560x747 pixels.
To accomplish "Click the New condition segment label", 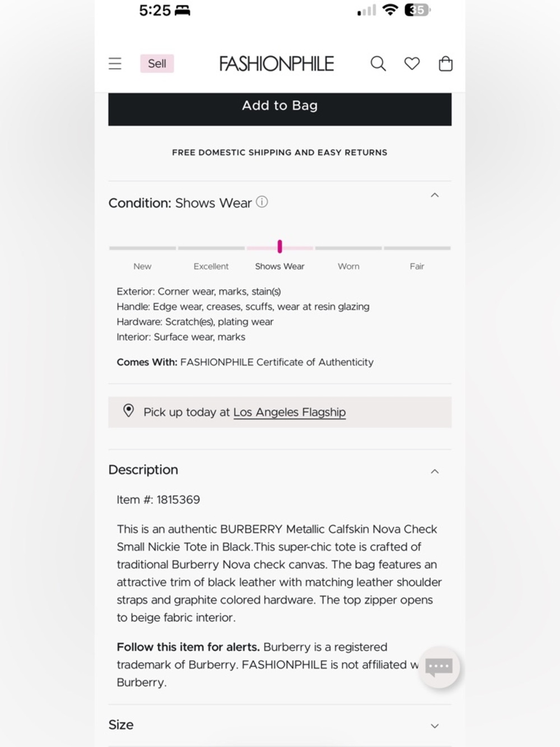I will coord(142,267).
